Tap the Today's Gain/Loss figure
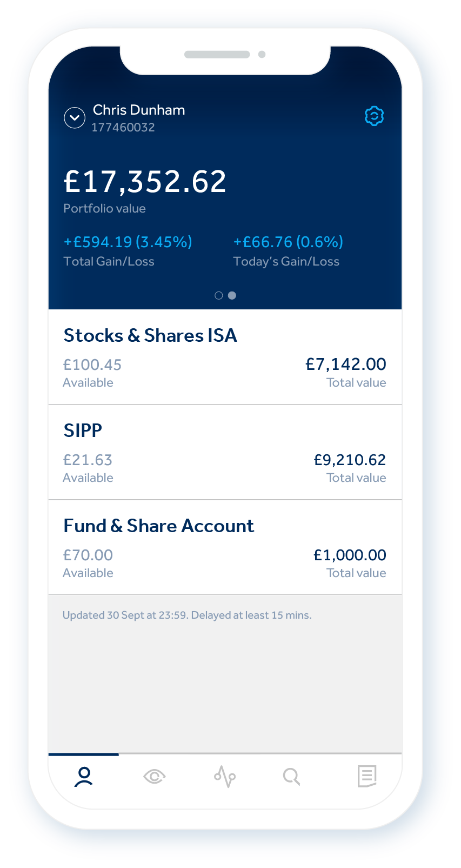The height and width of the screenshot is (868, 461). click(288, 242)
